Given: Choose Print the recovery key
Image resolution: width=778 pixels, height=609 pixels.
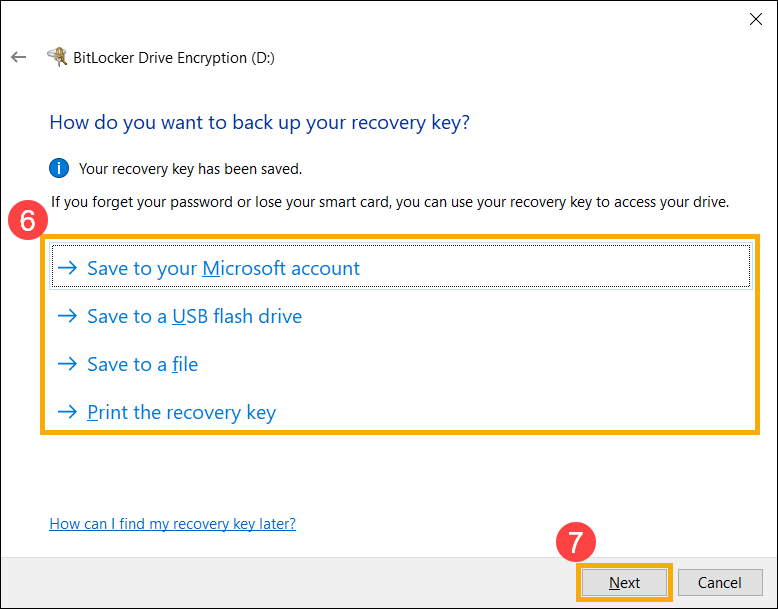Looking at the screenshot, I should tap(182, 412).
